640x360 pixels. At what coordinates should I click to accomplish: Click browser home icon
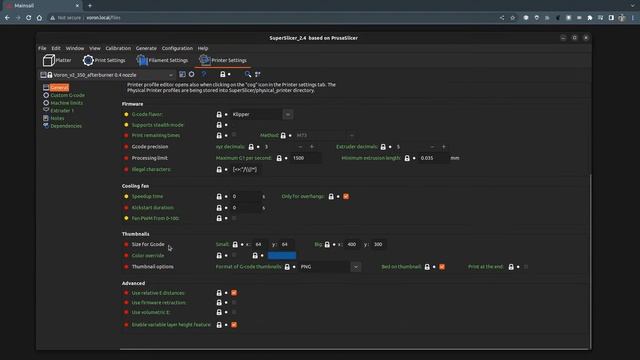pos(39,18)
